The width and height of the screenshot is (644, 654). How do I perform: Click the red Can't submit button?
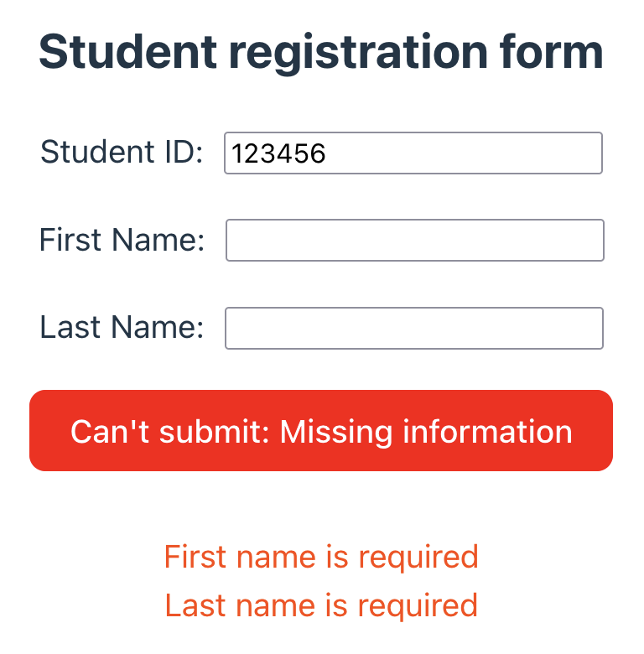[321, 430]
